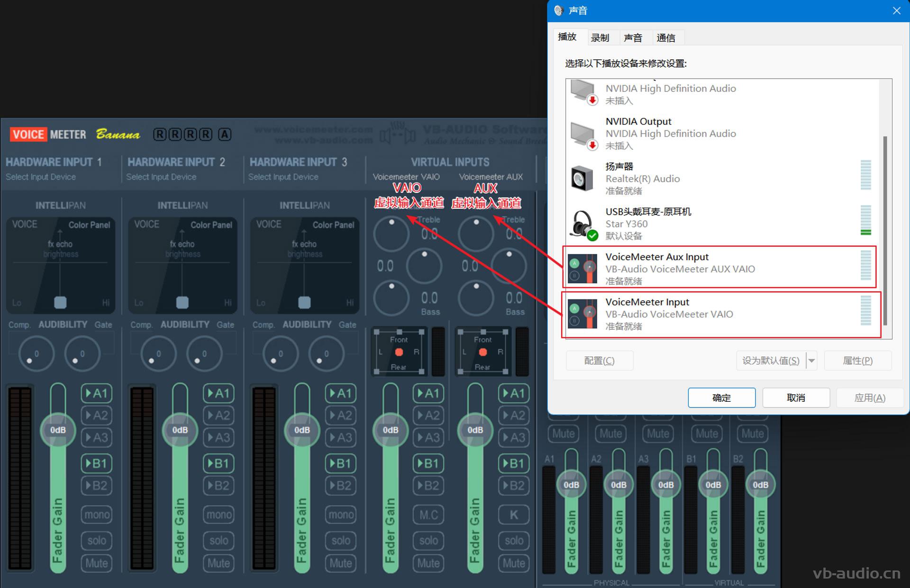Click the 配置(C) button

coord(600,361)
